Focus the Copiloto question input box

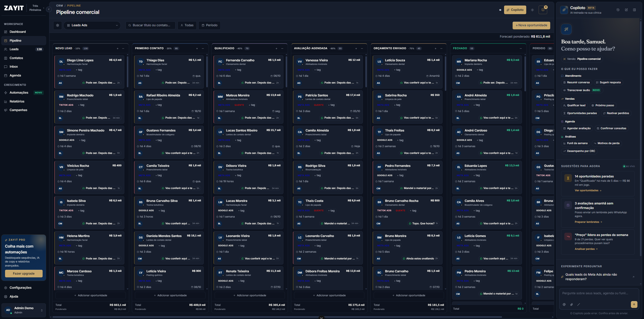click(599, 294)
